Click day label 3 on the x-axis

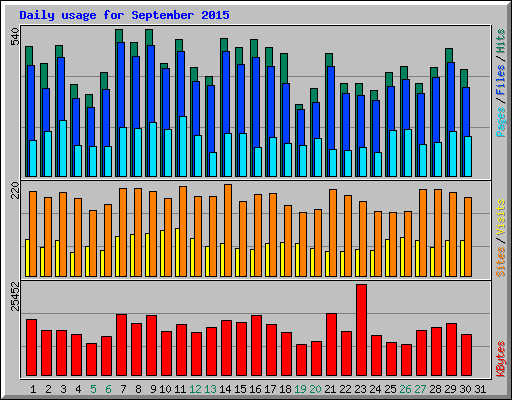click(63, 389)
